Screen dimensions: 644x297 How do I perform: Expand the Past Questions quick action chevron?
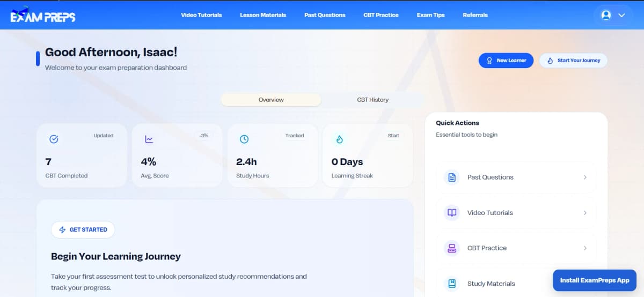pos(585,177)
